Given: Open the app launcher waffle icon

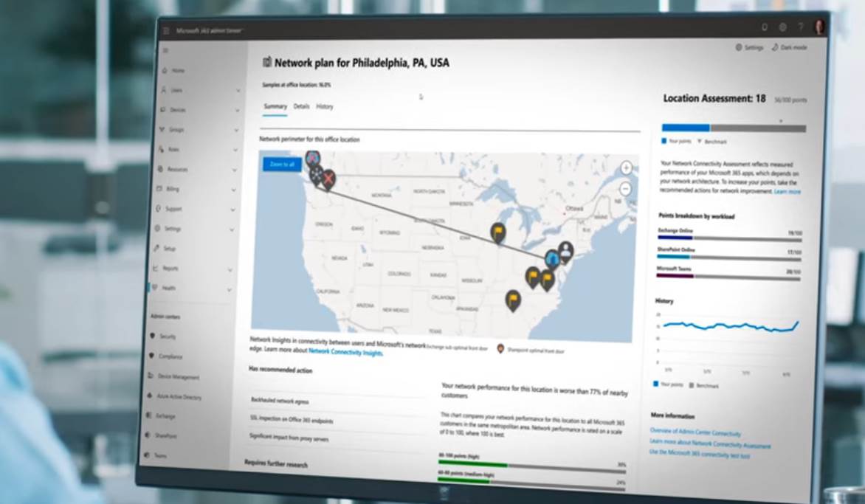Looking at the screenshot, I should pos(166,31).
